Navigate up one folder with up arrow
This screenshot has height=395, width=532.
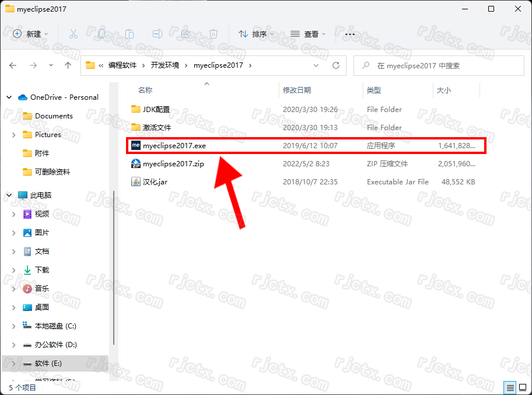tap(68, 65)
